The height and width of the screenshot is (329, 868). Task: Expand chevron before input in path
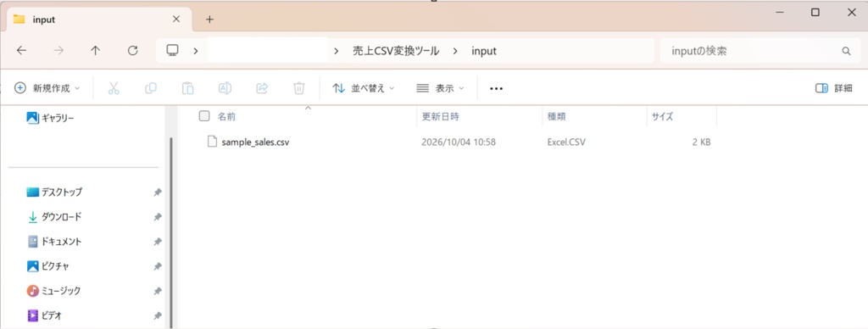coord(455,51)
